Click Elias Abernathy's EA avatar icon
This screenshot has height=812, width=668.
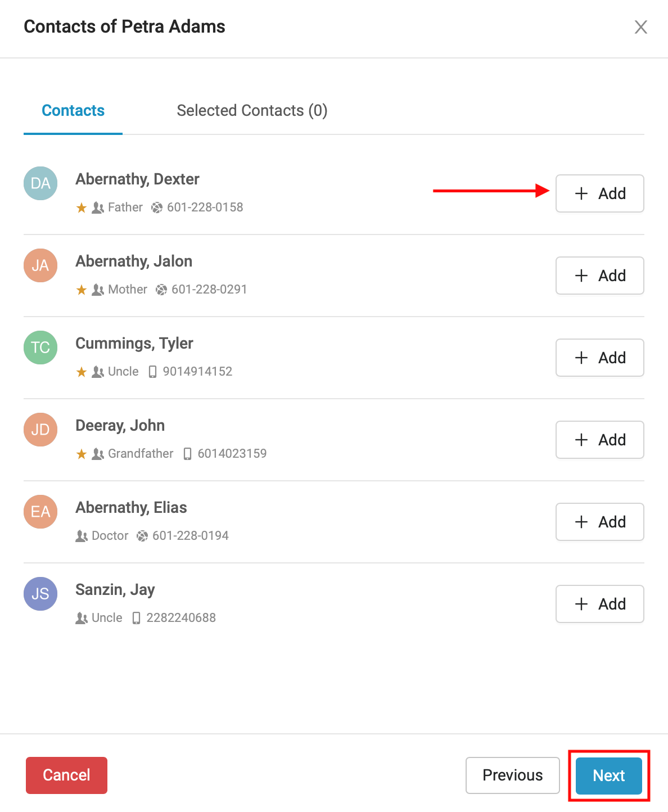pos(40,512)
